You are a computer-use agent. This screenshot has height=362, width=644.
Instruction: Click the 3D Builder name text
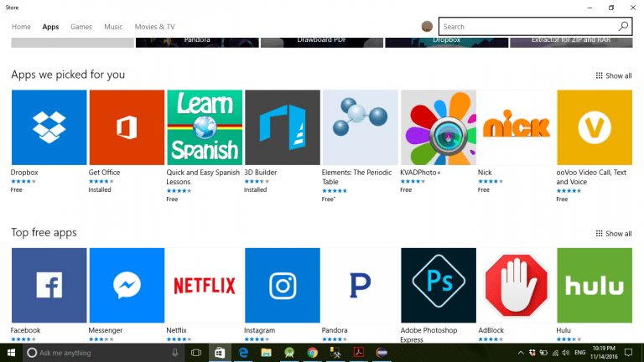[261, 173]
